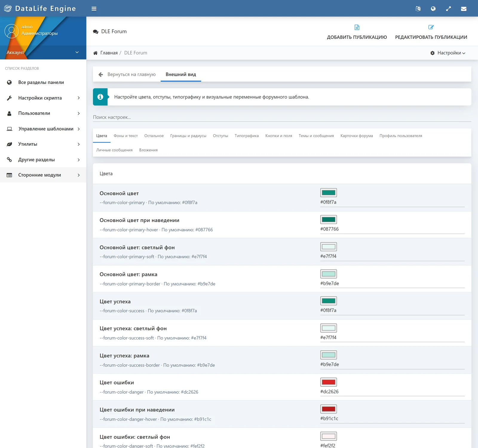This screenshot has height=448, width=478.
Task: Click the home icon in breadcrumb
Action: click(x=95, y=53)
